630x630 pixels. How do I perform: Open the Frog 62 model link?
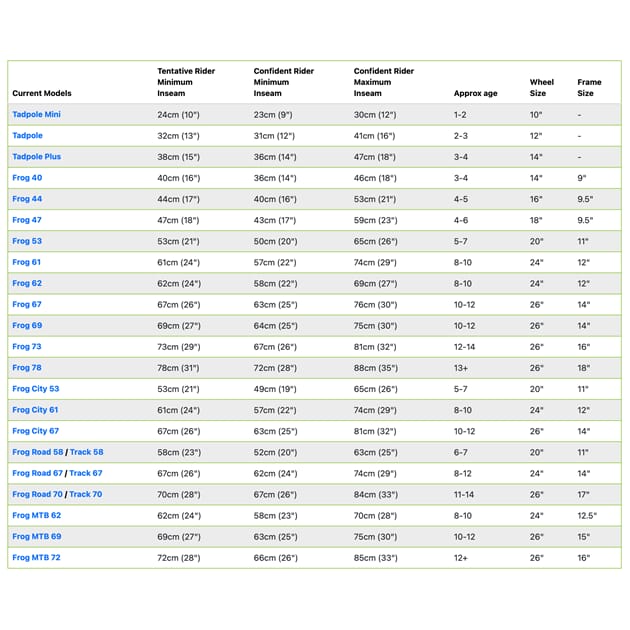point(27,283)
